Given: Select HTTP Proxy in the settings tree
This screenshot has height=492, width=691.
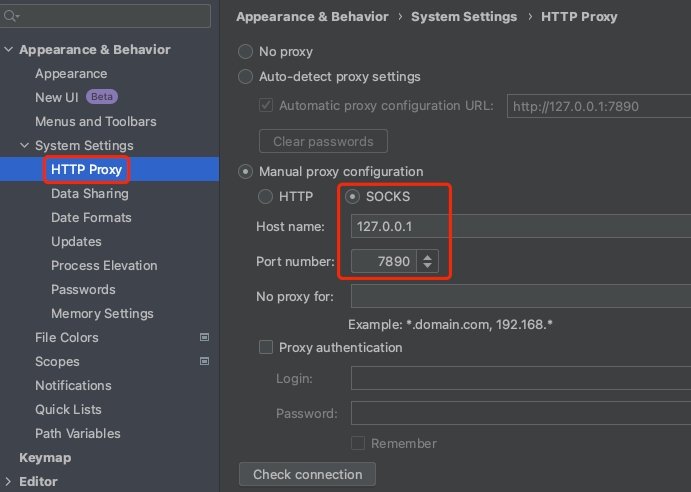Looking at the screenshot, I should point(86,169).
